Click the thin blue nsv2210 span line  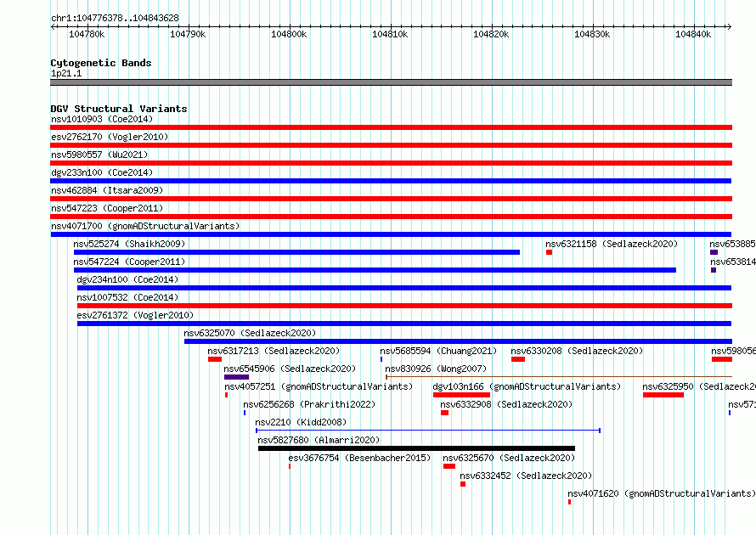(428, 431)
